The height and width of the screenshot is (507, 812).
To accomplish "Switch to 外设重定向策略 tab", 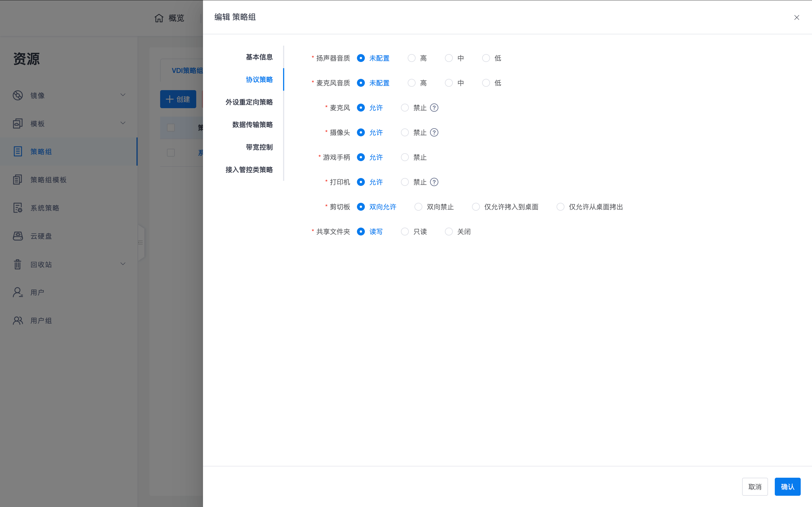I will (249, 102).
